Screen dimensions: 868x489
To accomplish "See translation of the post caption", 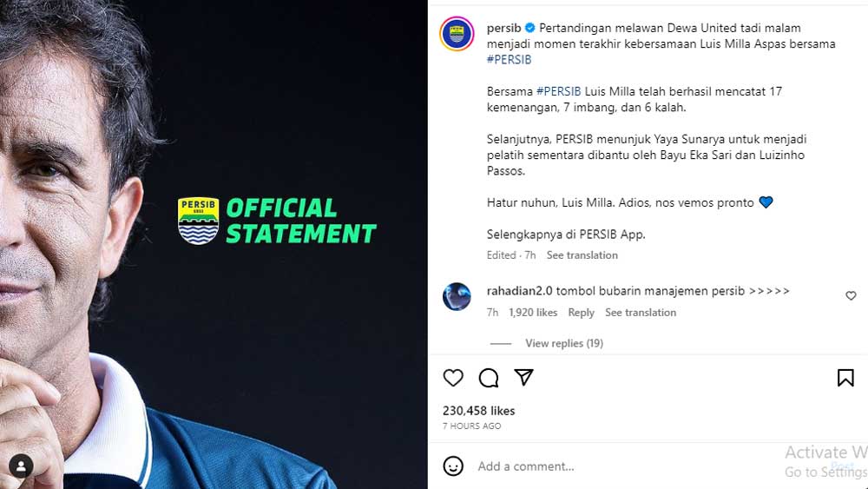I will [x=582, y=255].
